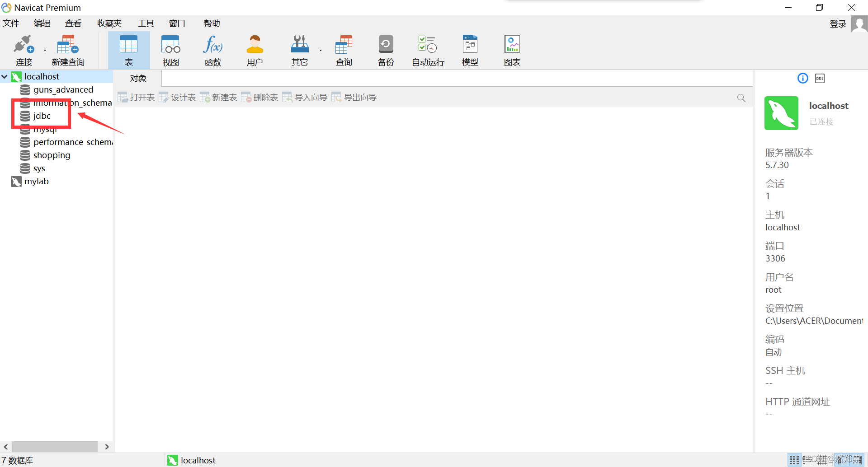Select the 表 (Tables) view icon
This screenshot has width=868, height=467.
[x=128, y=50]
